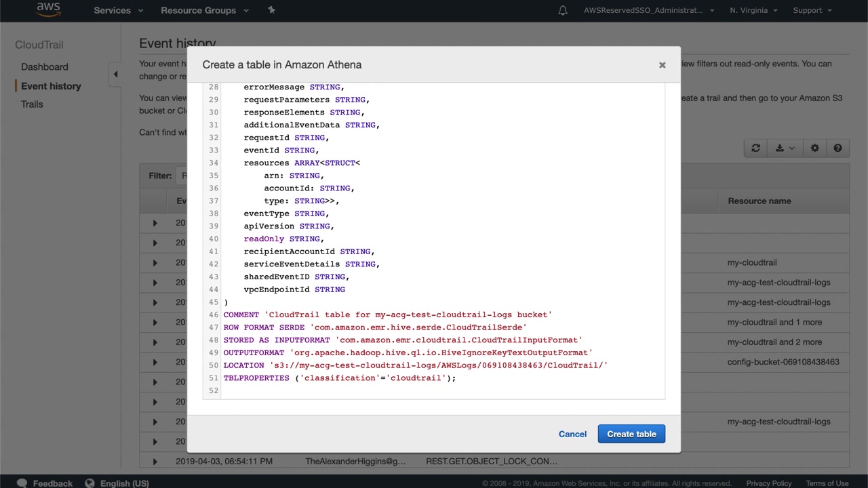Close the Create a table dialog
This screenshot has height=488, width=868.
click(663, 65)
